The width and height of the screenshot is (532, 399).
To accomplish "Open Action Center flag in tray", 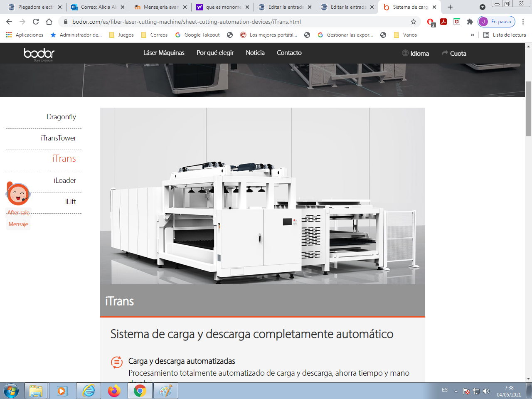I will [x=466, y=391].
